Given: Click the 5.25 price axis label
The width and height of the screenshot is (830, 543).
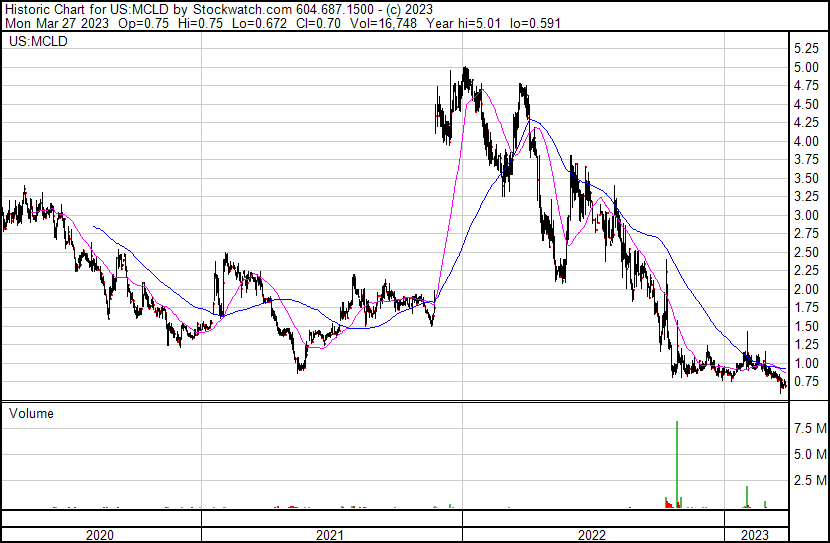Looking at the screenshot, I should click(x=806, y=49).
